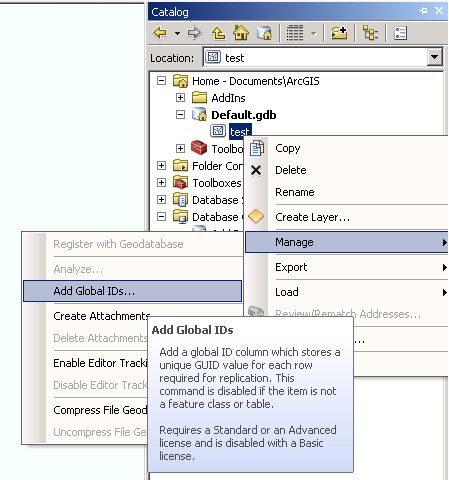449x480 pixels.
Task: Open the Export submenu
Action: click(346, 267)
